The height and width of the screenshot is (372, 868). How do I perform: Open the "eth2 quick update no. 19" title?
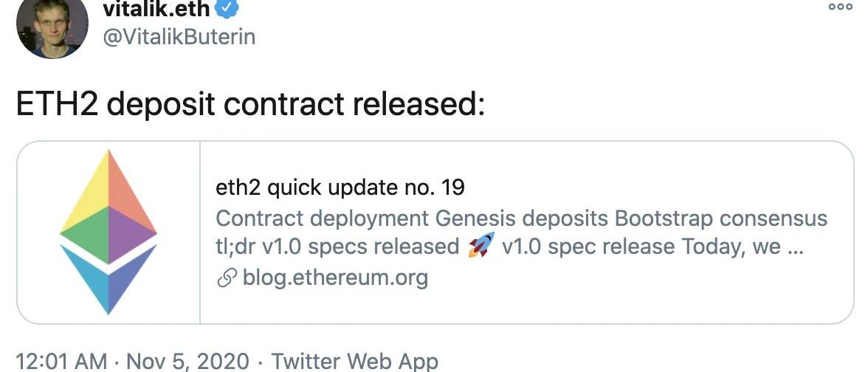[340, 187]
